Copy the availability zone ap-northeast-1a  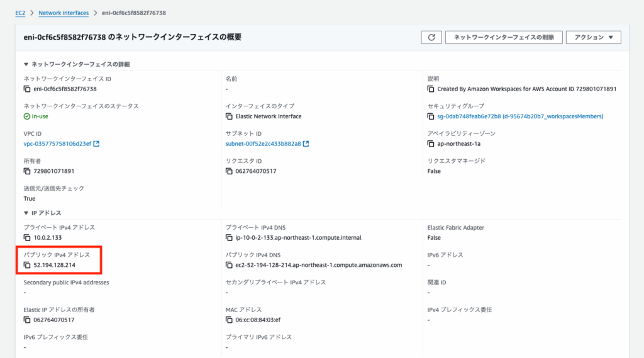coord(431,143)
